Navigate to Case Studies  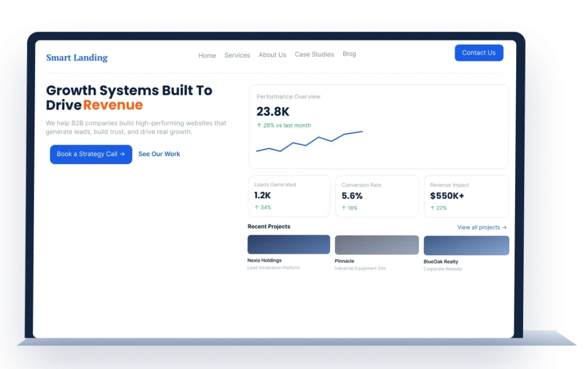pos(314,55)
